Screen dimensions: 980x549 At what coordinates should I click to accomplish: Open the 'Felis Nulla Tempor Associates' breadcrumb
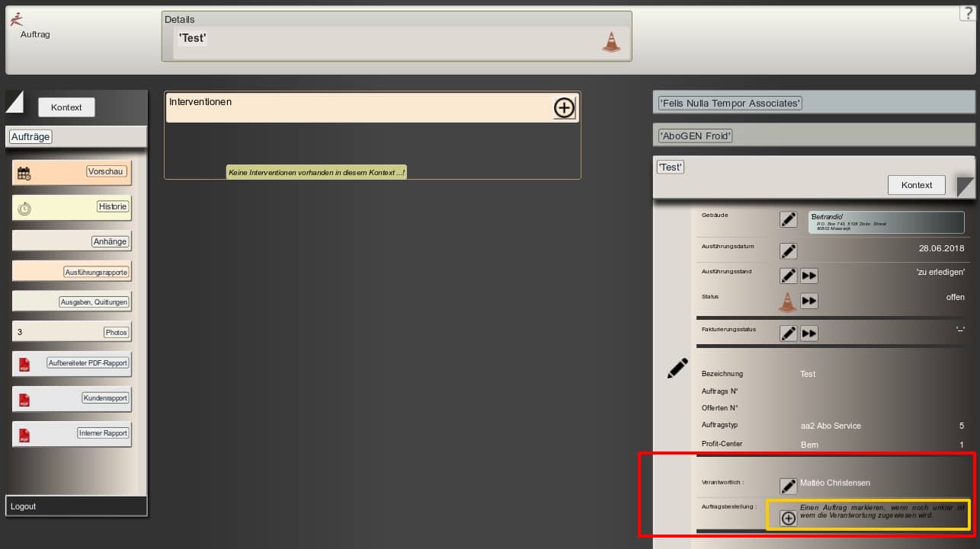[730, 103]
